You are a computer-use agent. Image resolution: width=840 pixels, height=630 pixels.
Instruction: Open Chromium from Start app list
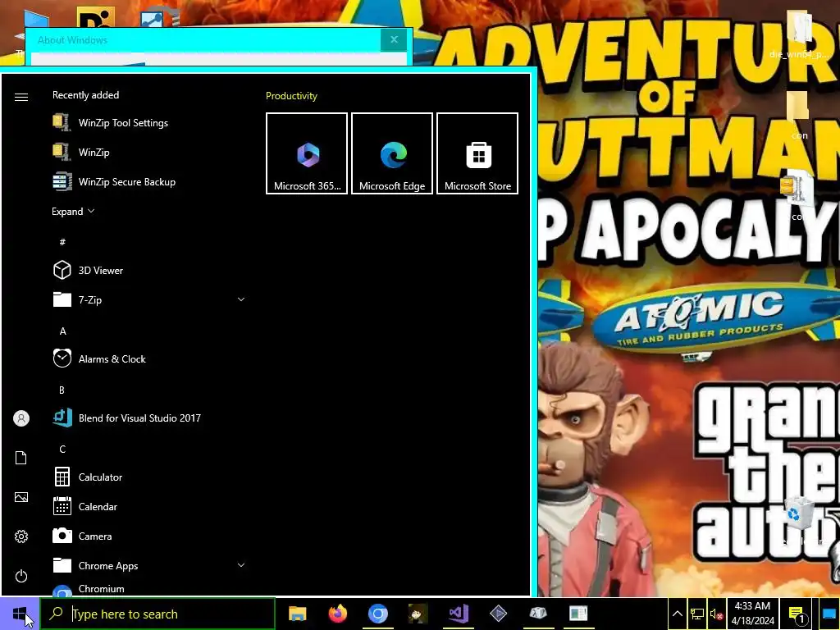pyautogui.click(x=149, y=588)
